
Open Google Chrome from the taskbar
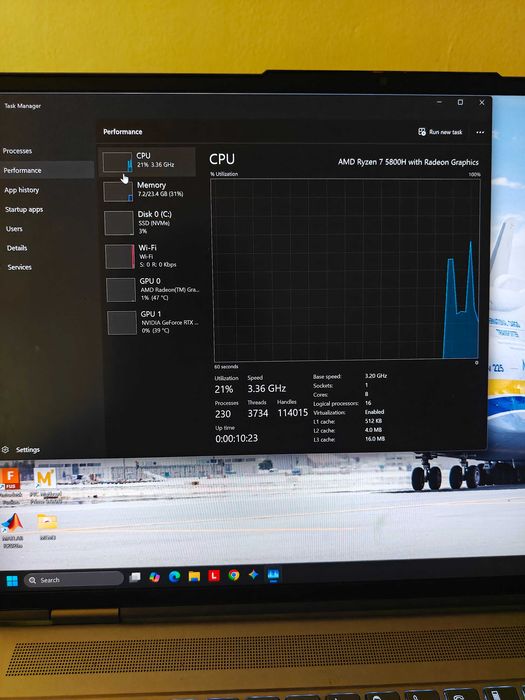pos(233,575)
